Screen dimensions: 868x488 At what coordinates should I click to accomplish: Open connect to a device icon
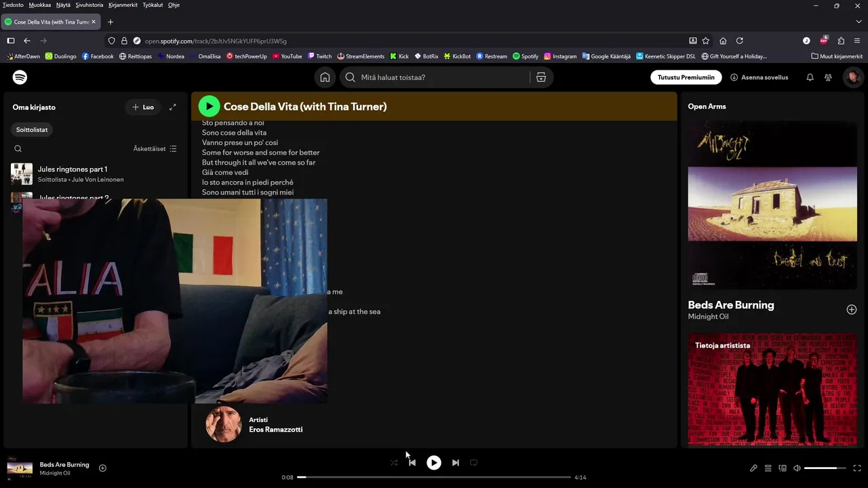[x=783, y=468]
